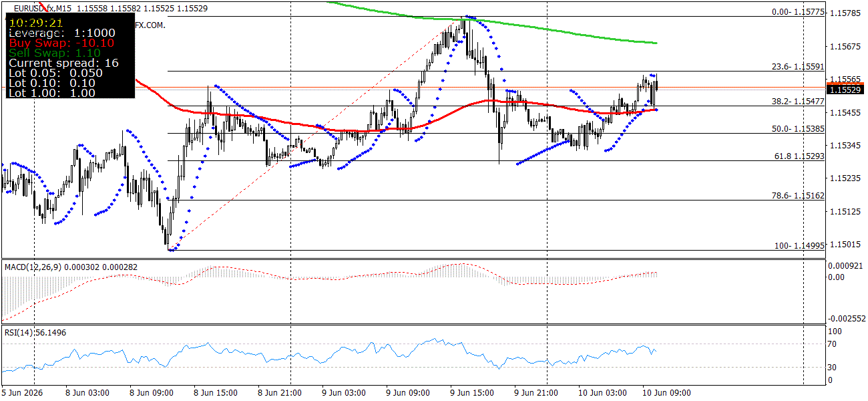Click 1.15345 on the price scale

click(845, 145)
